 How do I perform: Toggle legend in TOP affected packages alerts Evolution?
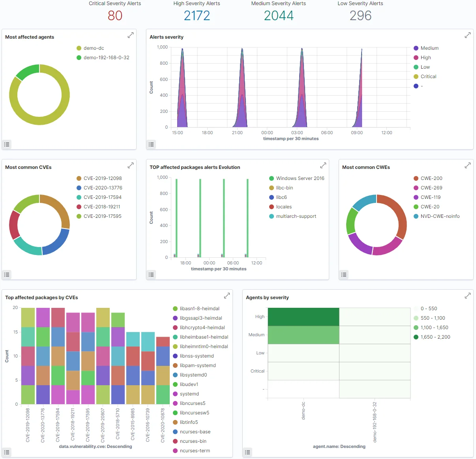tap(151, 275)
